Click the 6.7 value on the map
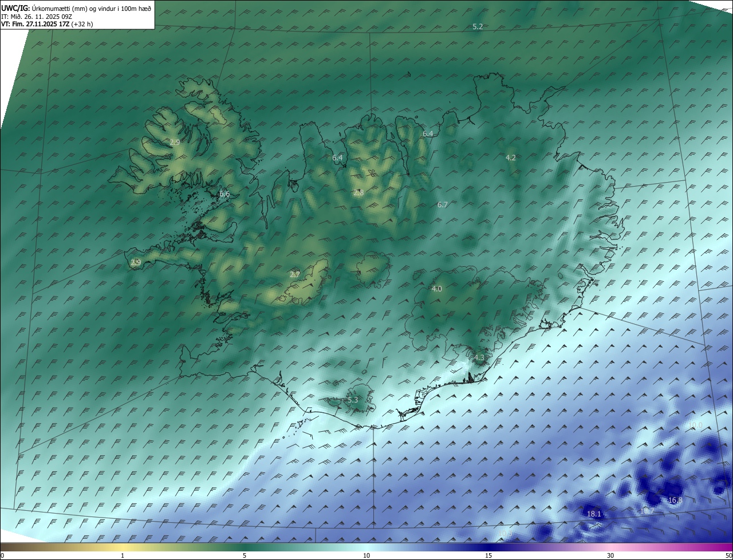The width and height of the screenshot is (733, 560). point(443,204)
